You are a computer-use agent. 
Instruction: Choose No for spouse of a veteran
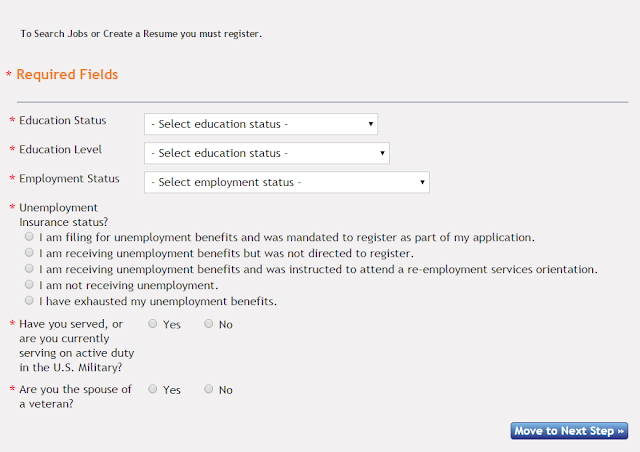click(x=208, y=389)
